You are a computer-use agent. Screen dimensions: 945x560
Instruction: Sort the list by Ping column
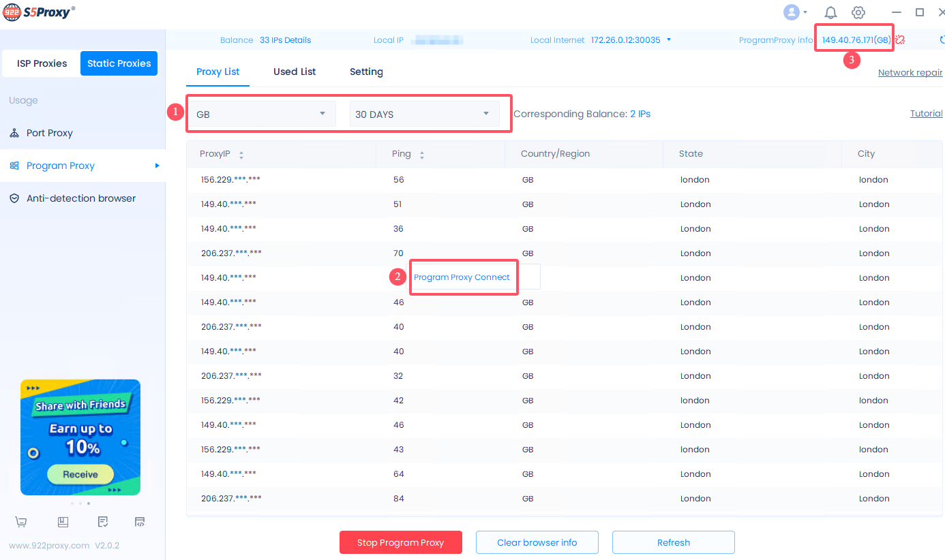tap(421, 155)
